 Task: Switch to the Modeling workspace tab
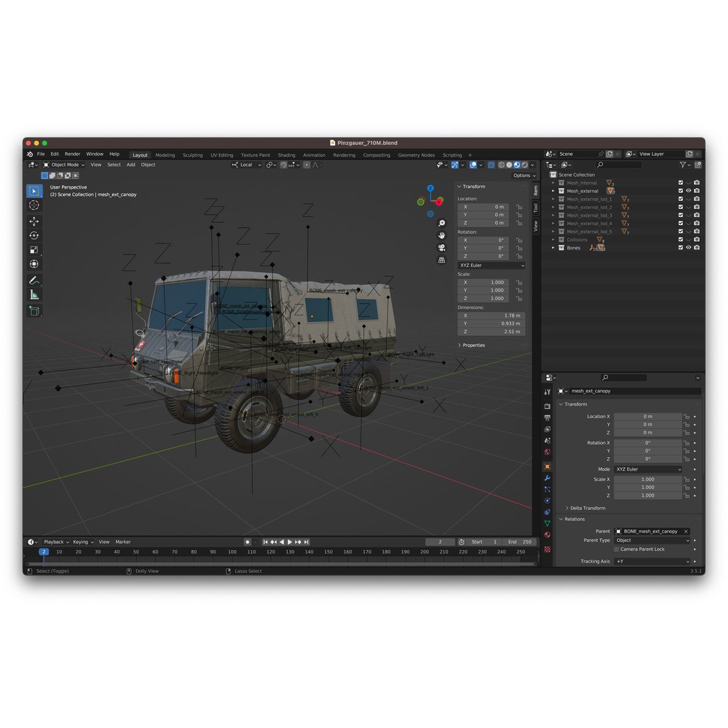pyautogui.click(x=165, y=155)
